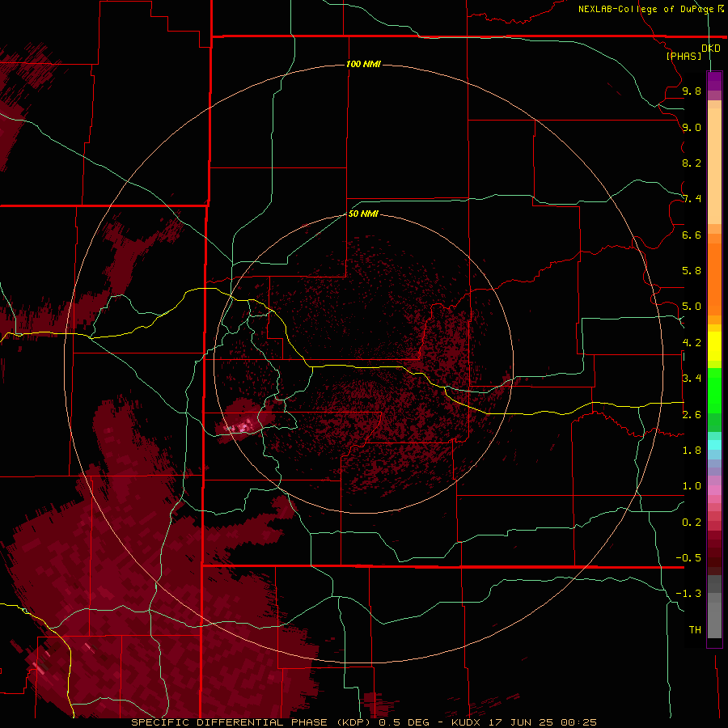Click the 2.6 value on color scale

tap(692, 415)
